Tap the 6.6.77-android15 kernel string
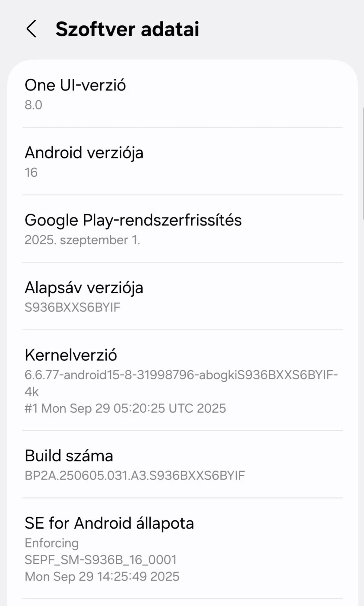 (181, 375)
